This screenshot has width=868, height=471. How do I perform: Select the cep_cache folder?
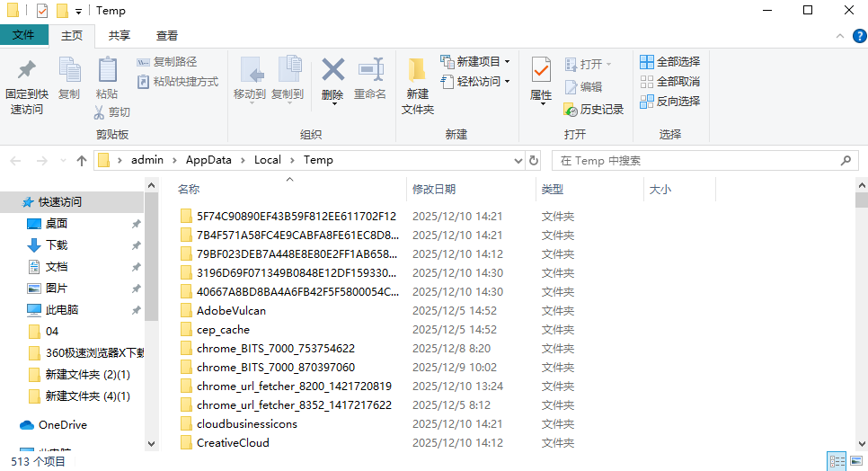point(223,329)
